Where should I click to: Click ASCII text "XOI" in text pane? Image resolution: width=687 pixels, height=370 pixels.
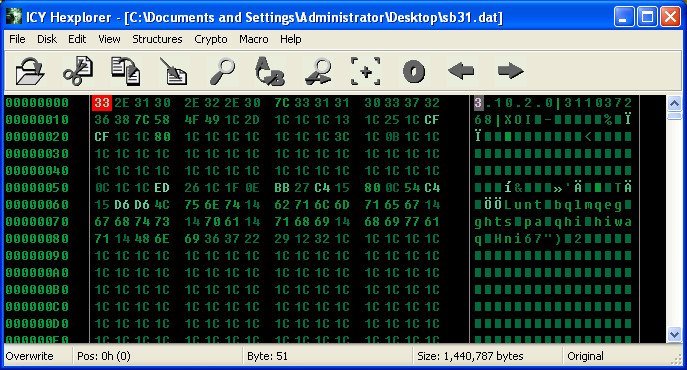[518, 120]
